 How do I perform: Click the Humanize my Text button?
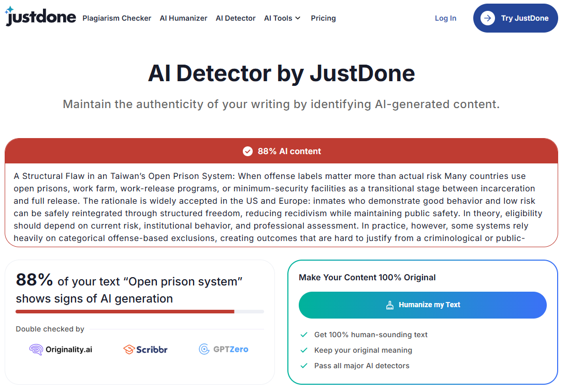pos(423,305)
